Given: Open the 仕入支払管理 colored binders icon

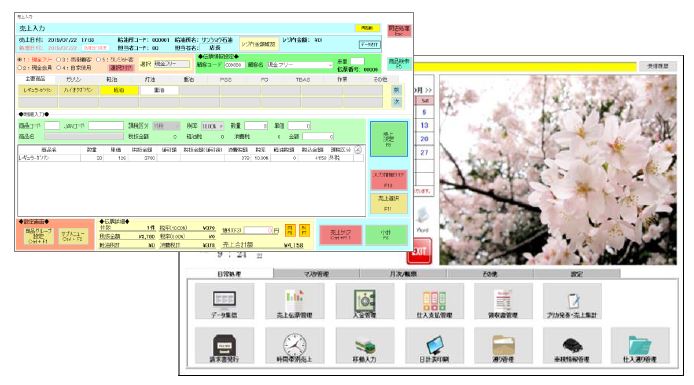Looking at the screenshot, I should pos(434,301).
